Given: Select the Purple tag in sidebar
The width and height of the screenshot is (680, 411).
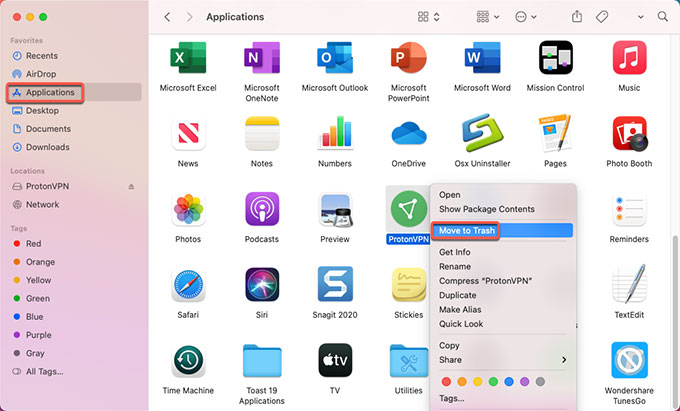Looking at the screenshot, I should point(39,335).
